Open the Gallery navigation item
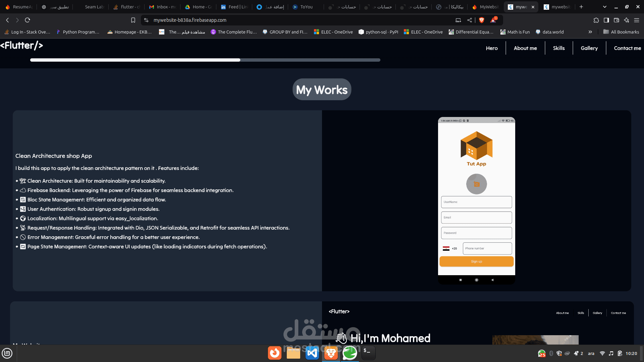The height and width of the screenshot is (362, 644). (x=589, y=48)
